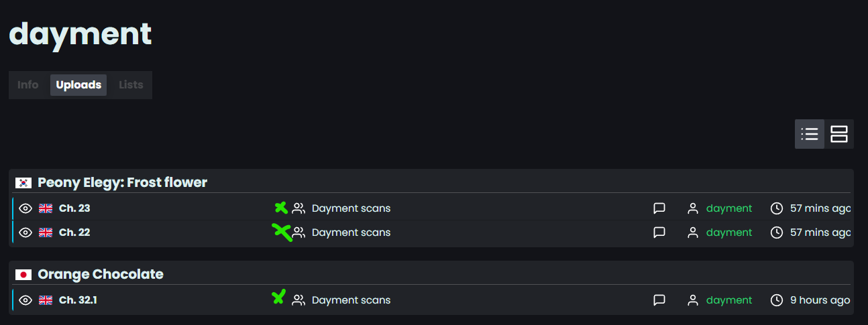Open Ch. 32.1 of Orange Chocolate

point(78,300)
